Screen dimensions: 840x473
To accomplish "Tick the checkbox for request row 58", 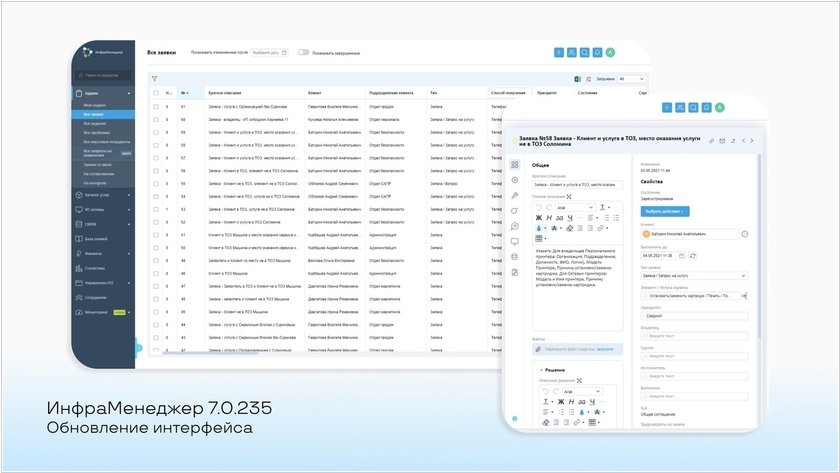I will 156,145.
